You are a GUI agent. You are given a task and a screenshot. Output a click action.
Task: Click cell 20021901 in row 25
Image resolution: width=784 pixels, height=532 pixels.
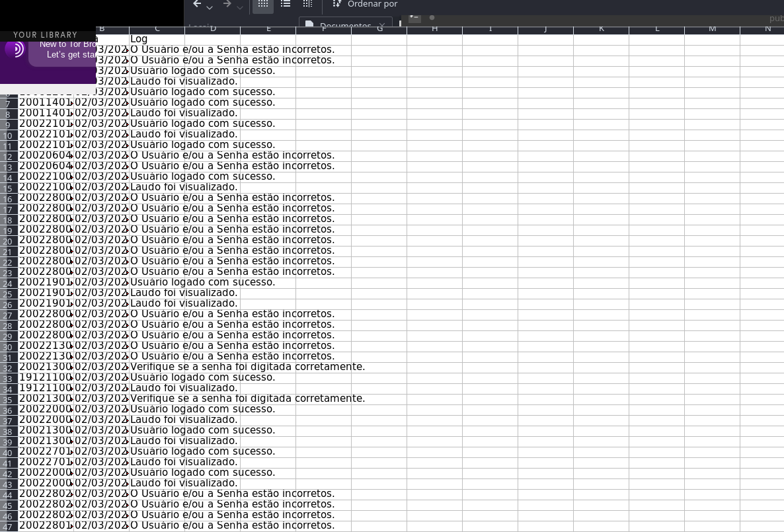(x=46, y=293)
